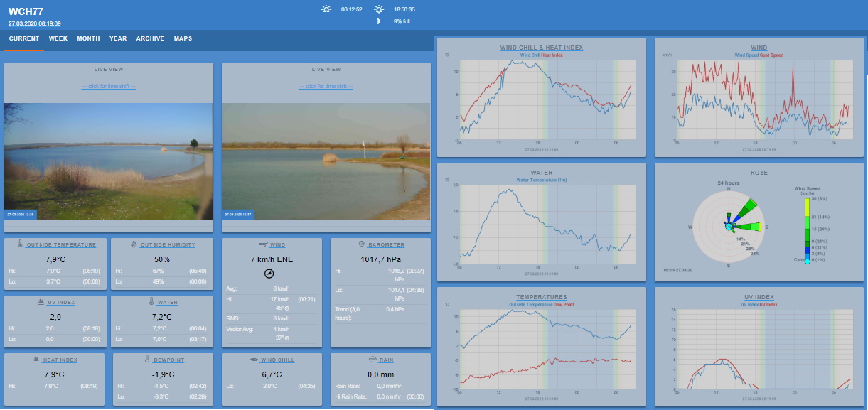The image size is (868, 410).
Task: Open the UV Index chart heading link
Action: tap(759, 297)
